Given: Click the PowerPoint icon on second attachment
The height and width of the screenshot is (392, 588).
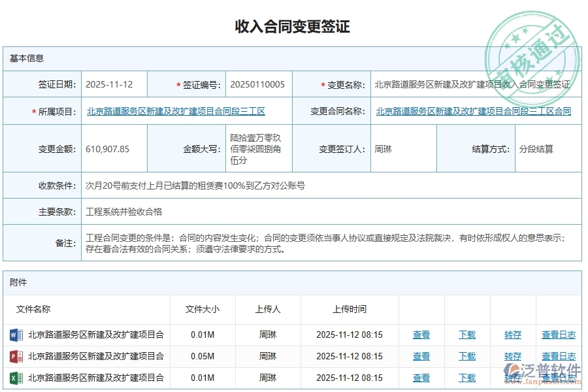Looking at the screenshot, I should pyautogui.click(x=15, y=356).
